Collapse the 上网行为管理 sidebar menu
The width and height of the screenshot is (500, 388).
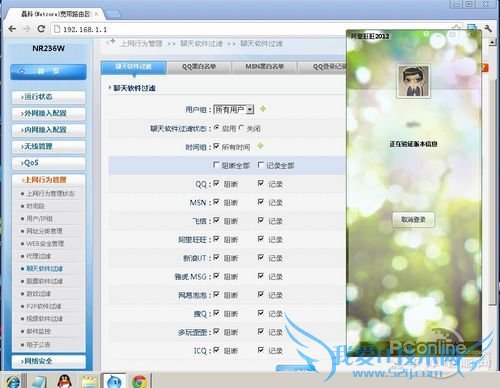(x=49, y=180)
